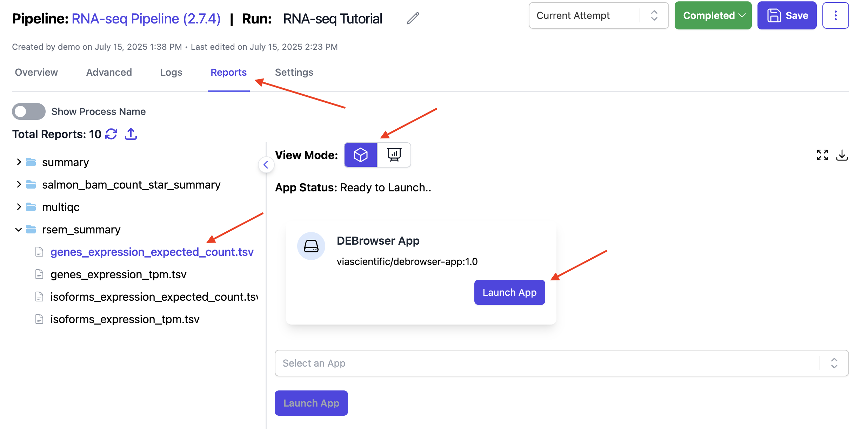This screenshot has width=868, height=429.
Task: Click the upload reports icon
Action: point(131,134)
